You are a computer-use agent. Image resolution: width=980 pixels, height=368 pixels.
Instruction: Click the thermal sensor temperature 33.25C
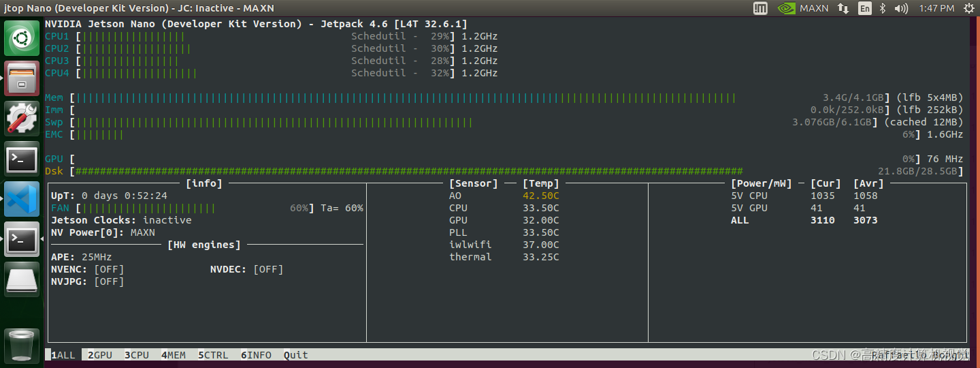coord(541,257)
